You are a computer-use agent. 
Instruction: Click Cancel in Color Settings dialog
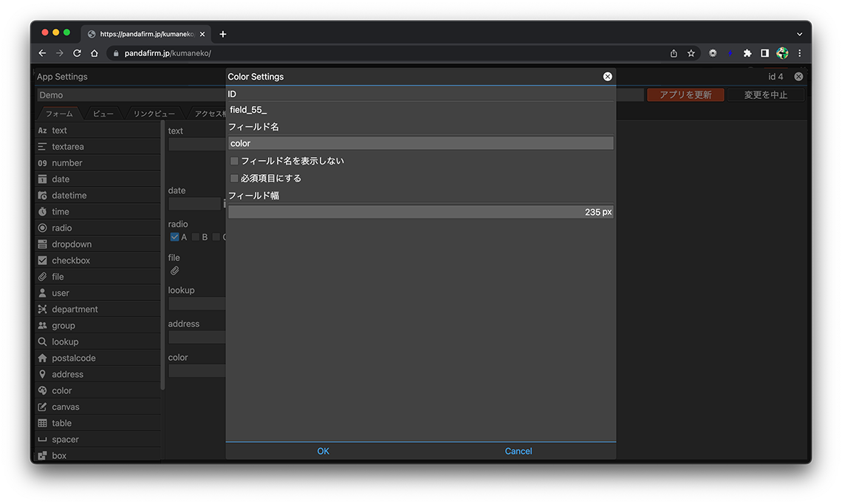[x=518, y=451]
